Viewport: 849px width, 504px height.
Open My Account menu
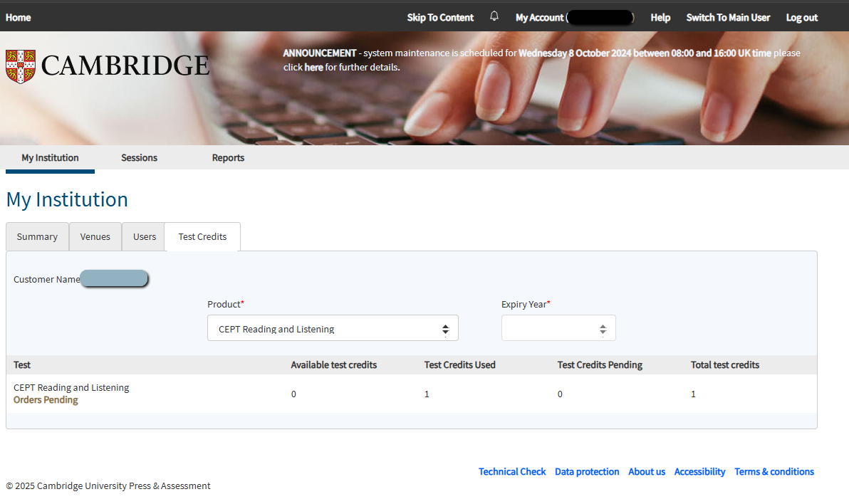click(540, 17)
